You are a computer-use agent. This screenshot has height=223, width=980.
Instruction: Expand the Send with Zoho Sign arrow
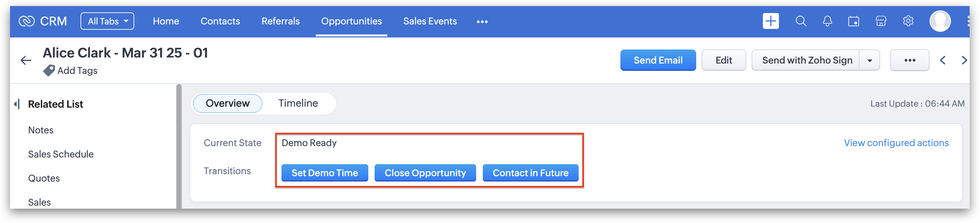pos(870,60)
